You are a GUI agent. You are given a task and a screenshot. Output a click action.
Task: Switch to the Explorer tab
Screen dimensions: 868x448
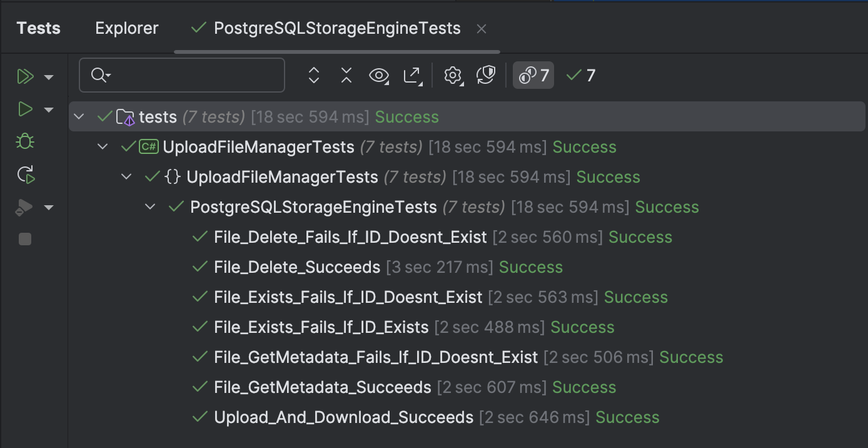[x=126, y=28]
